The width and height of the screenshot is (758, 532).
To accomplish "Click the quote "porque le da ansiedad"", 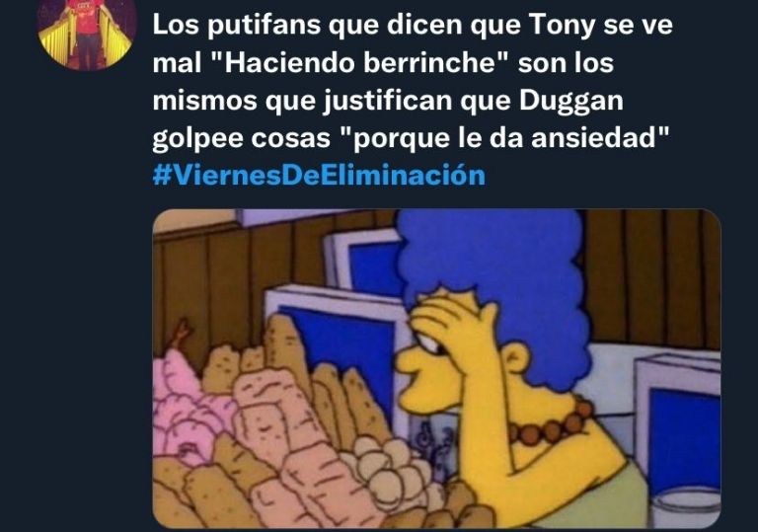I will click(x=506, y=138).
